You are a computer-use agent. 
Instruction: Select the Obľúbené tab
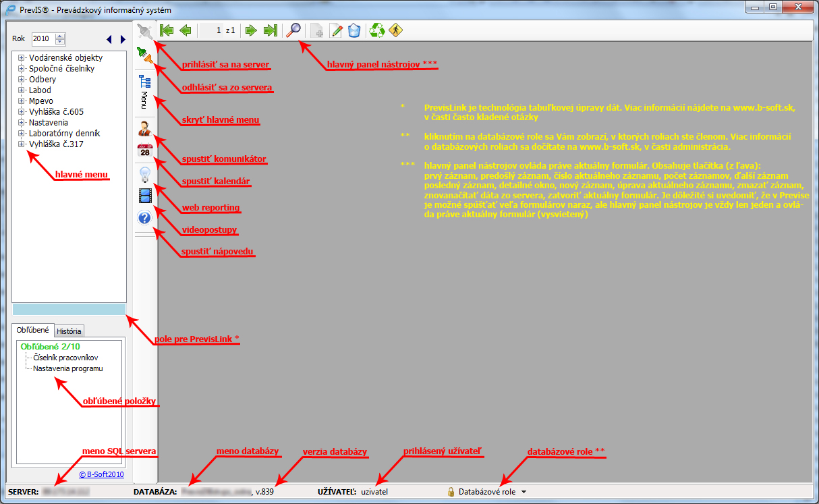point(32,330)
